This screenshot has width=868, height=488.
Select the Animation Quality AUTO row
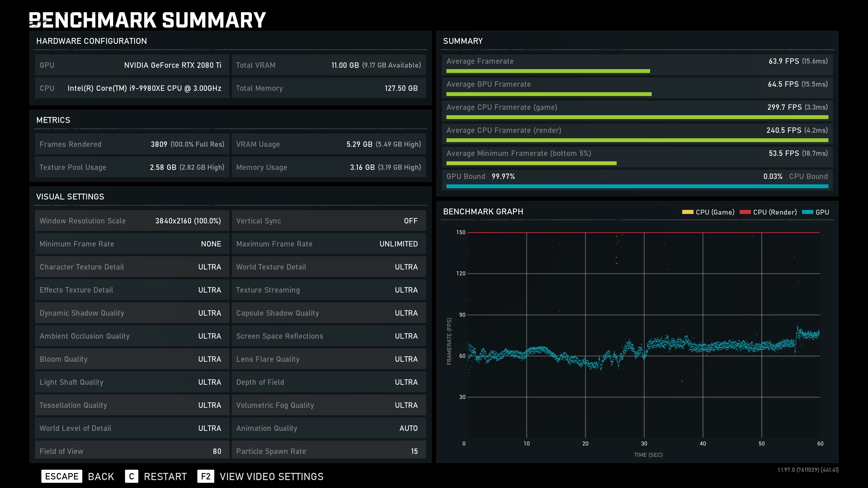click(x=328, y=428)
